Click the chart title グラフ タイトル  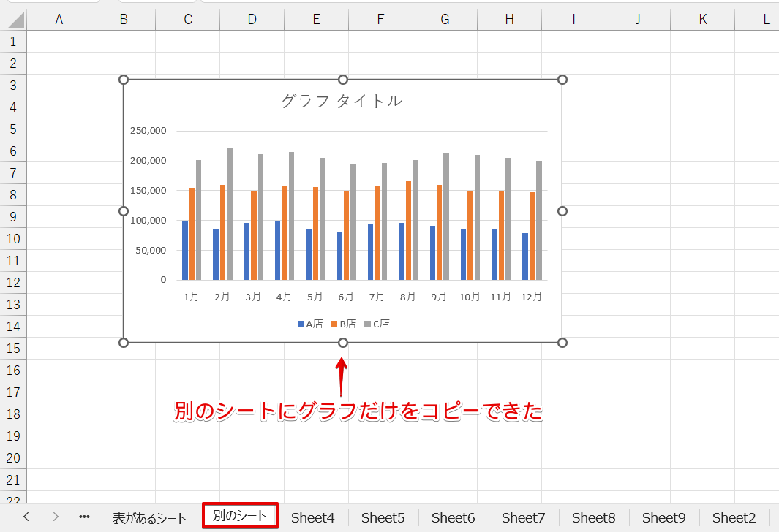[342, 101]
